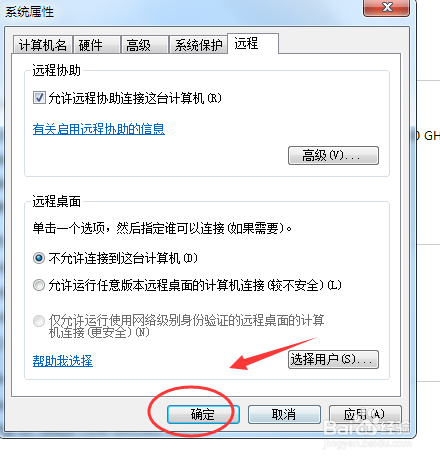Choose 允许运行任意版本远程桌面的计算机连接 radio option
Screen dimensions: 440x461
(x=39, y=285)
